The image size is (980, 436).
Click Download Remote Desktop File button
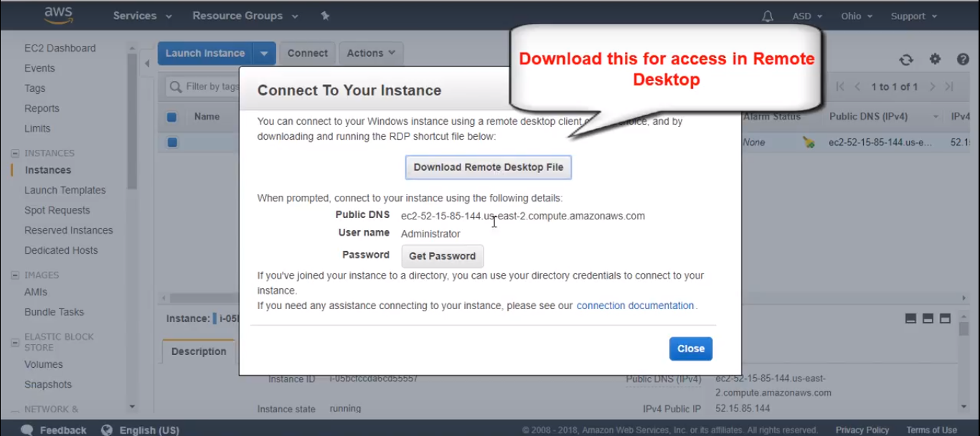489,167
